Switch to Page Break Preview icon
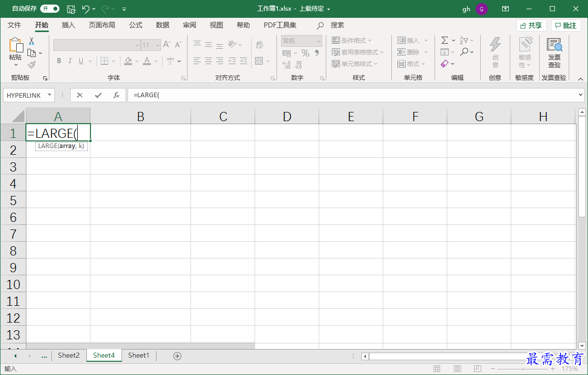 point(477,368)
